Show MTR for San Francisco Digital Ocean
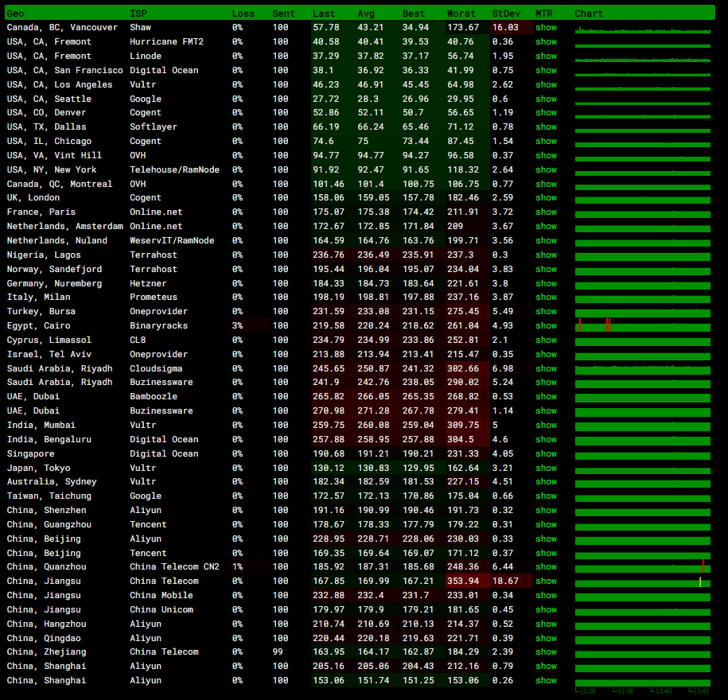The image size is (728, 700). click(546, 71)
